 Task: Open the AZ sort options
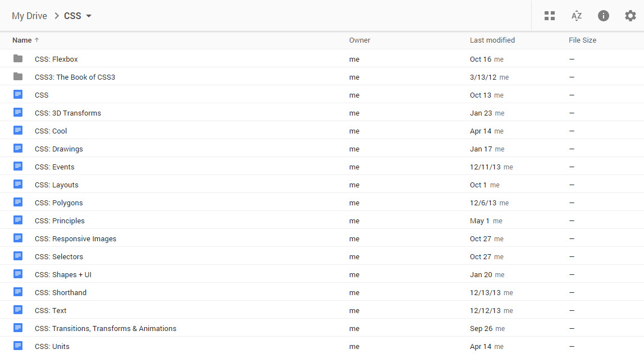click(577, 16)
